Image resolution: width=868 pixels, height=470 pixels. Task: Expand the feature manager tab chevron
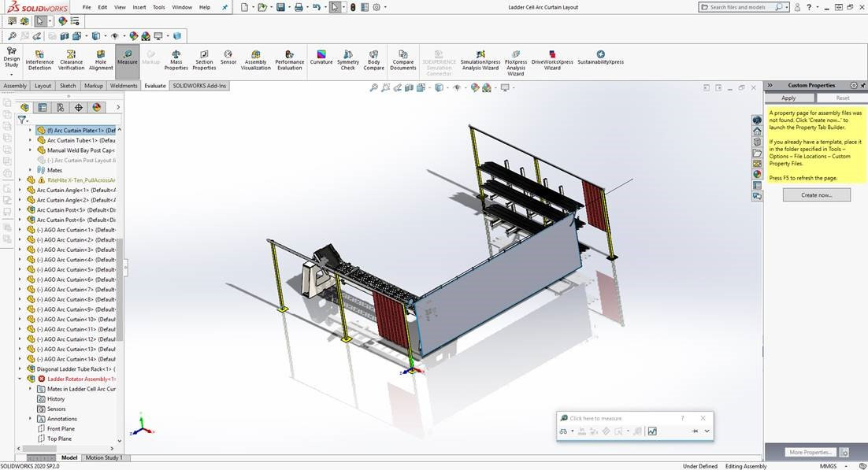(x=118, y=107)
